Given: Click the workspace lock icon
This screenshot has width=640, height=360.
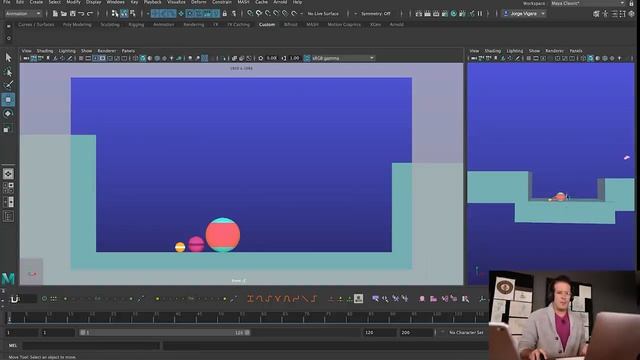Looking at the screenshot, I should coord(631,3).
